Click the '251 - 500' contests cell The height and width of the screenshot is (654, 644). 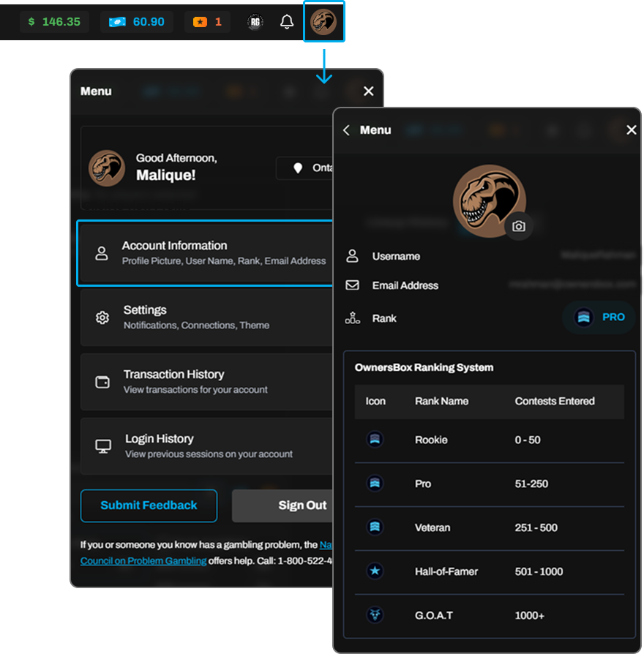[536, 527]
